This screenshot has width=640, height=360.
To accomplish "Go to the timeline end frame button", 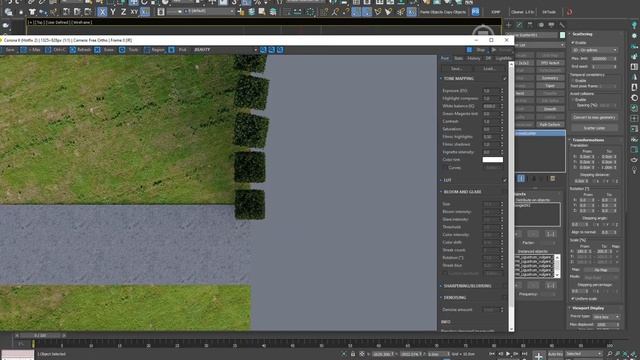I will coord(524,354).
